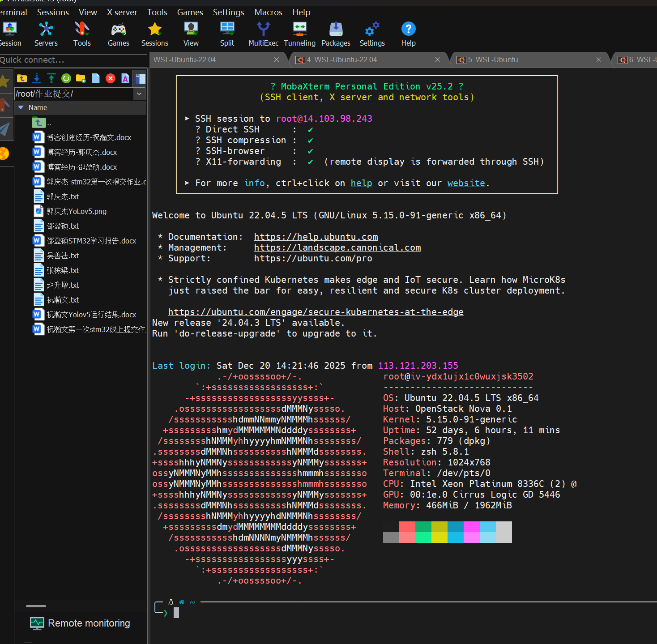Open the Sessions star sidebar tab
Viewport: 657px width, 644px height.
5,81
